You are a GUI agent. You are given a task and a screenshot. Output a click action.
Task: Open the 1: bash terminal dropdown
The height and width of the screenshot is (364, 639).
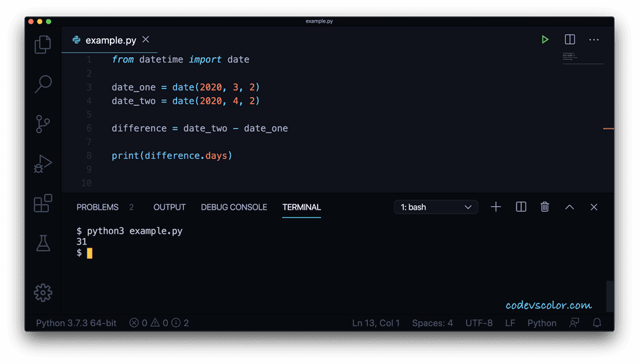click(436, 207)
